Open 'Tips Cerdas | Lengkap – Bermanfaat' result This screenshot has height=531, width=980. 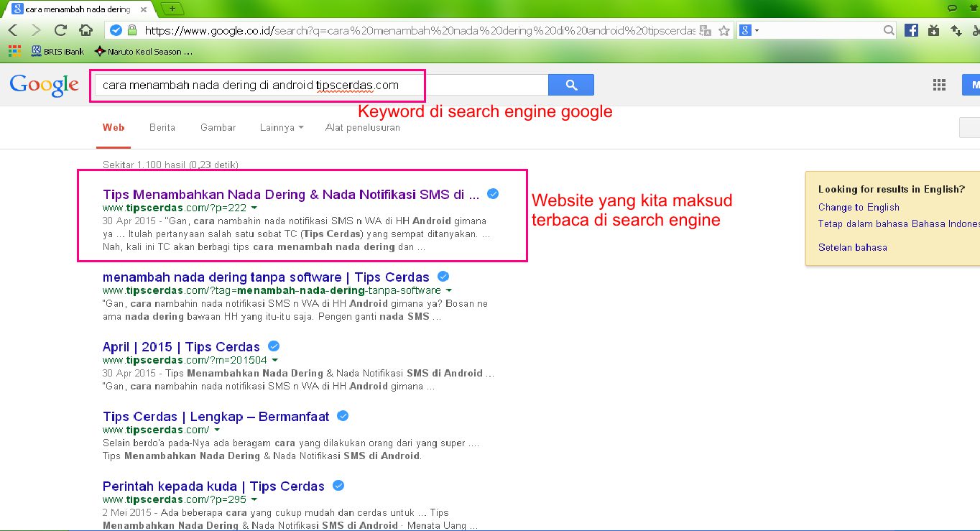point(216,416)
